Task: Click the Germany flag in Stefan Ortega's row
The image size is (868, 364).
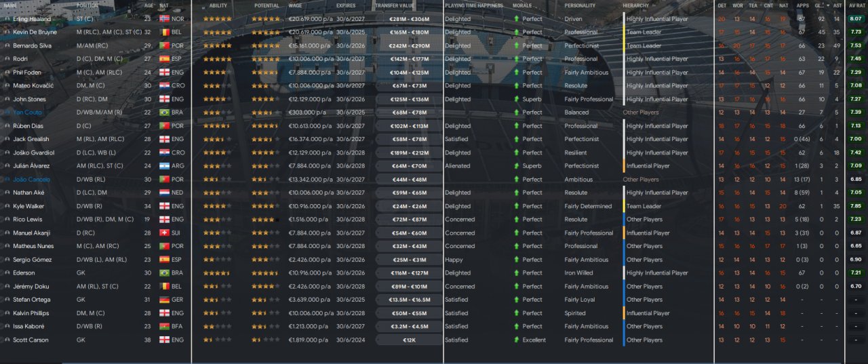Action: [x=164, y=300]
